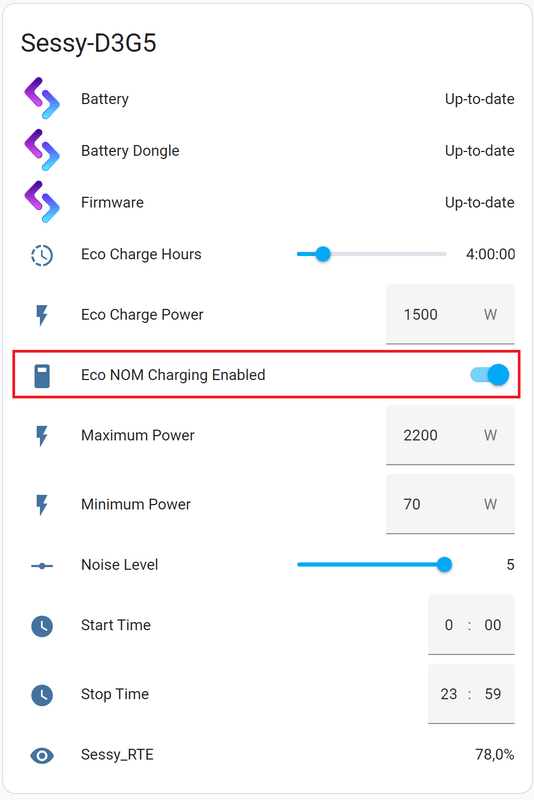The image size is (534, 800).
Task: Click the battery icon for Eco NOM Charging
Action: pos(42,376)
